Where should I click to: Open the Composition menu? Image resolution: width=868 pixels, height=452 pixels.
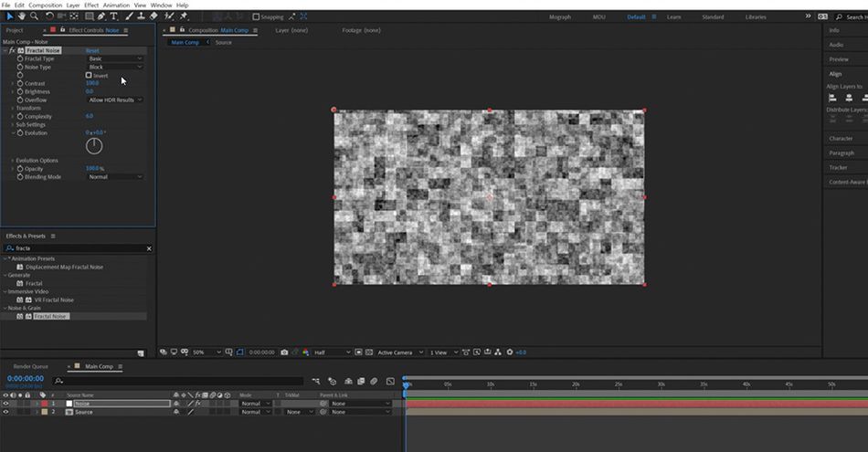tap(45, 5)
